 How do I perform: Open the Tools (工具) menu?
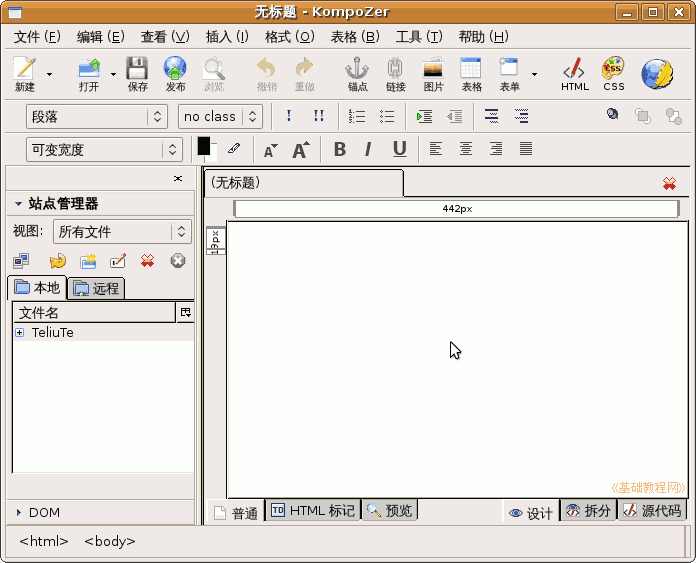point(419,37)
